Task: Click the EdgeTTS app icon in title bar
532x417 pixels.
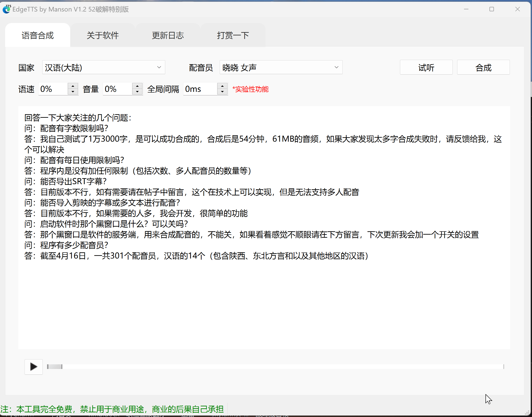Action: [7, 9]
